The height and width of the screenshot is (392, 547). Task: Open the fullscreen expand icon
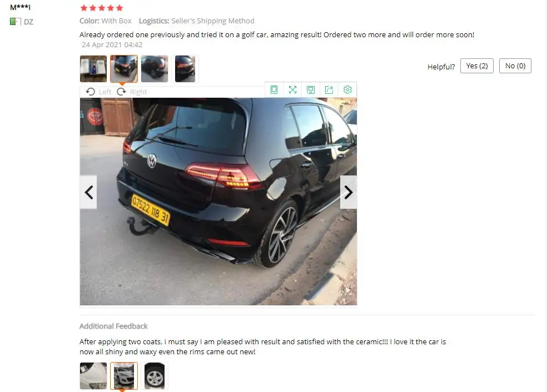293,90
